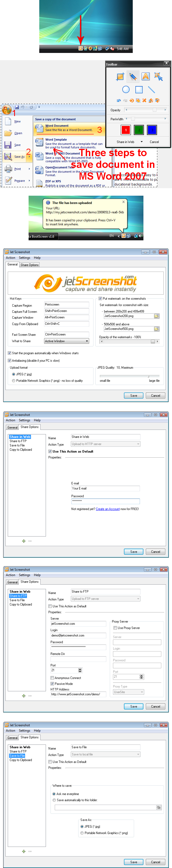Close the 'file has been uploaded' balloon
The image size is (172, 868).
[x=124, y=202]
